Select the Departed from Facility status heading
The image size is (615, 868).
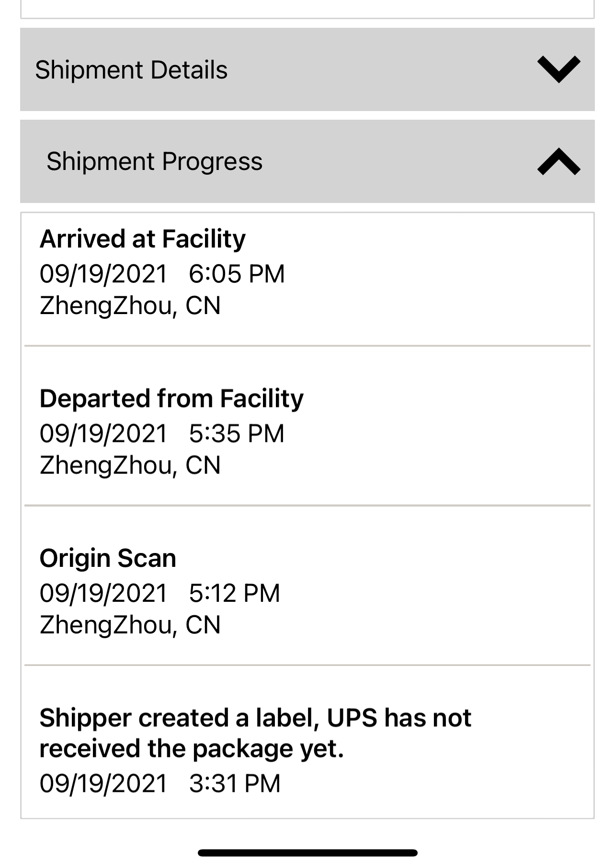coord(171,399)
